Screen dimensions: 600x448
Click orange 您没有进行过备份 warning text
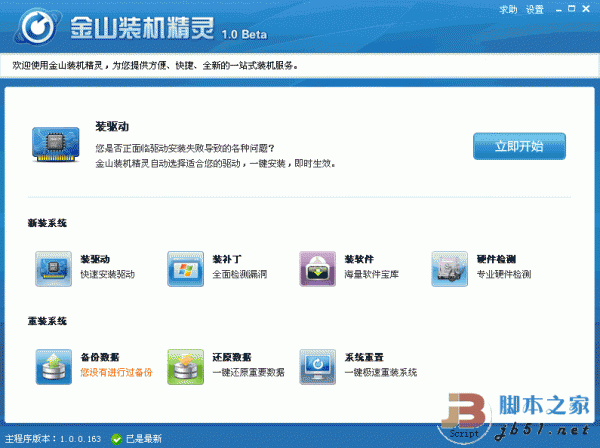coord(116,372)
